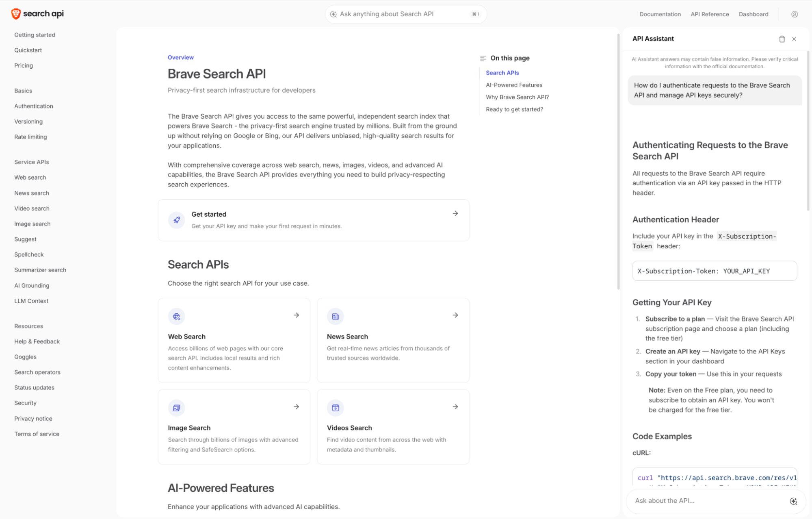Select the Web Search globe icon
This screenshot has width=812, height=519.
pyautogui.click(x=176, y=316)
